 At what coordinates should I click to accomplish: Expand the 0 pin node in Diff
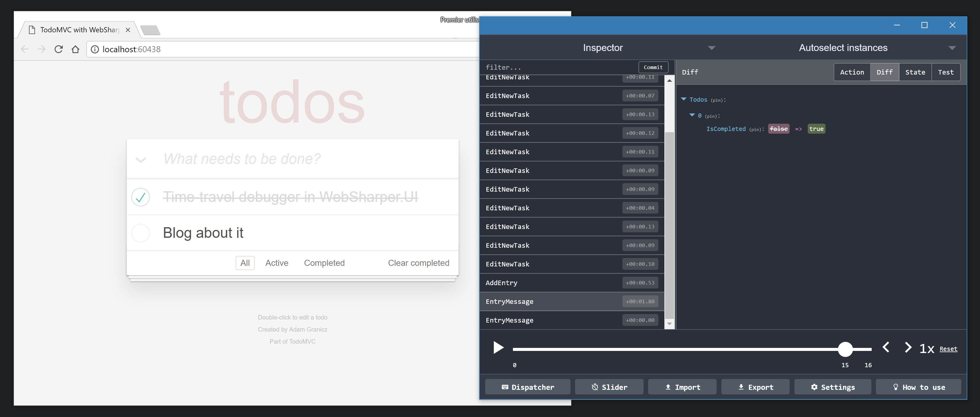[692, 115]
